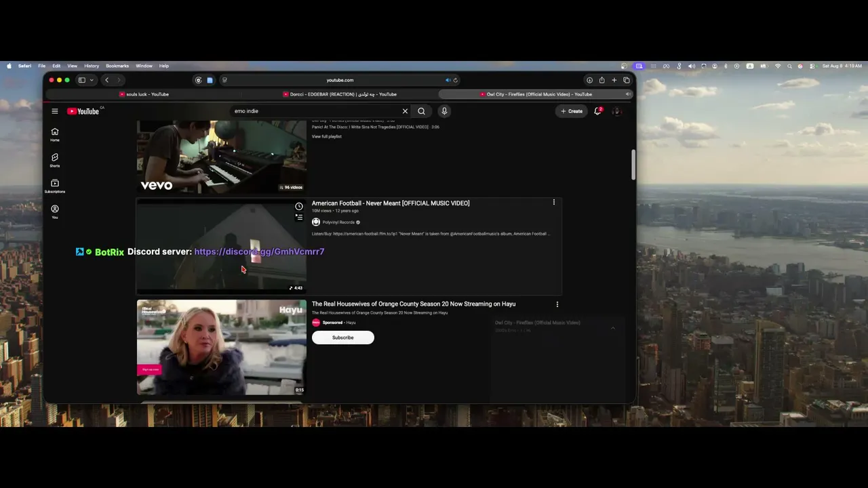Open Subscriptions in the YouTube sidebar
Screen dimensions: 868x488
pyautogui.click(x=55, y=186)
